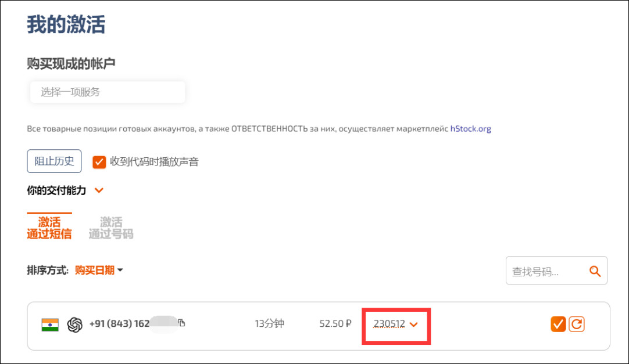The image size is (629, 364).
Task: Switch to 激活通过号码 tab
Action: tap(110, 228)
